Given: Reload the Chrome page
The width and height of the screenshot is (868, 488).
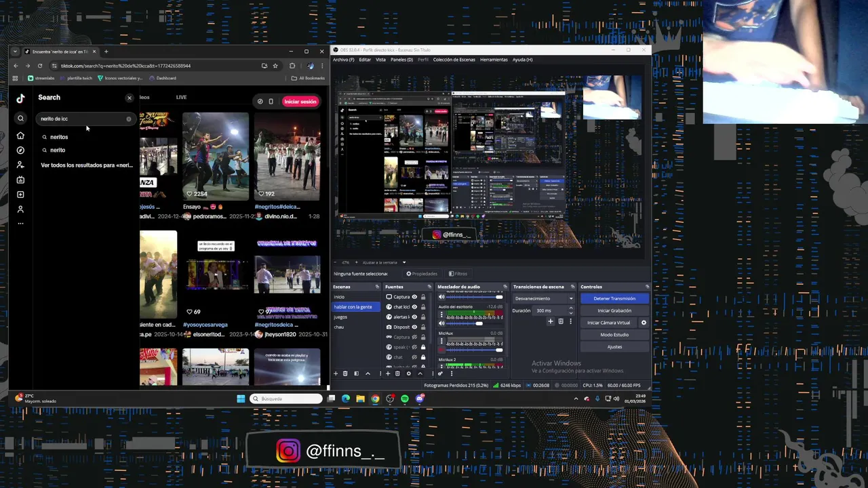Looking at the screenshot, I should coord(40,66).
